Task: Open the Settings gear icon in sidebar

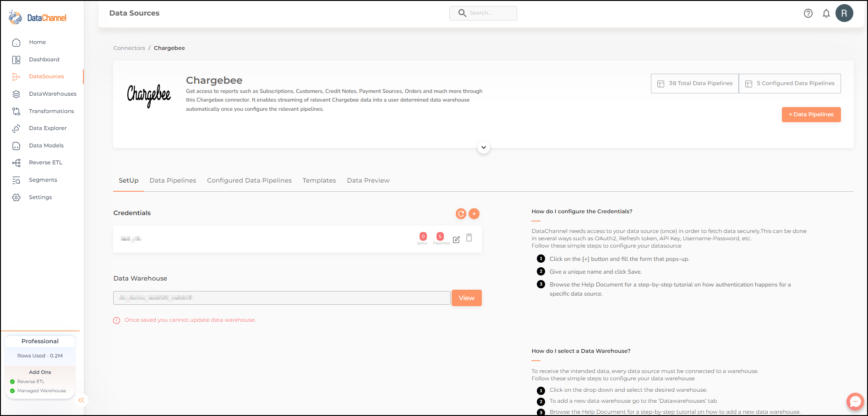Action: [16, 197]
